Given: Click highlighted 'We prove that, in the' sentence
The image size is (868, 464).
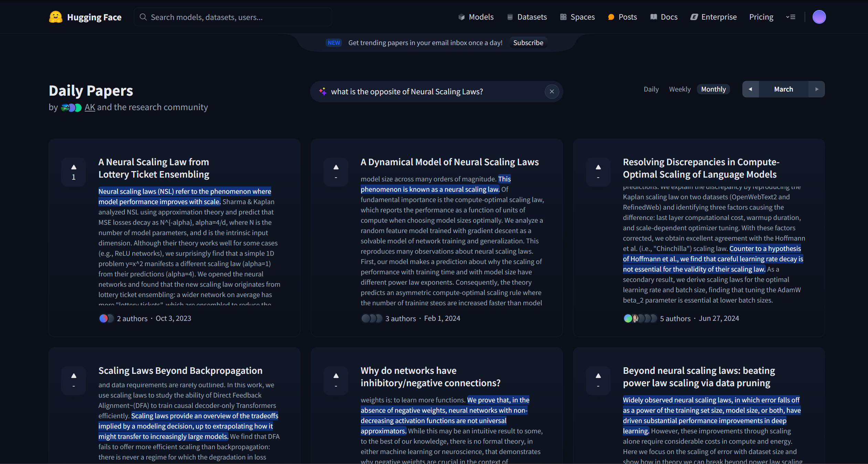Looking at the screenshot, I should tap(445, 415).
